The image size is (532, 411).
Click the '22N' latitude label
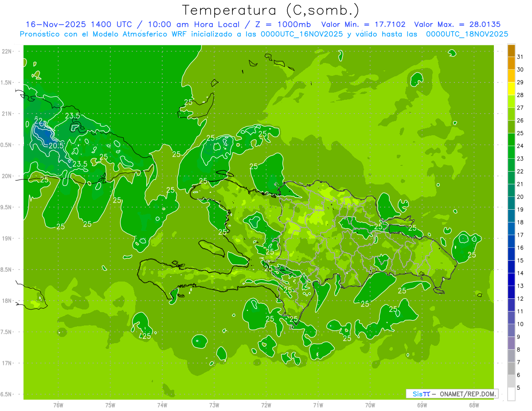point(7,51)
